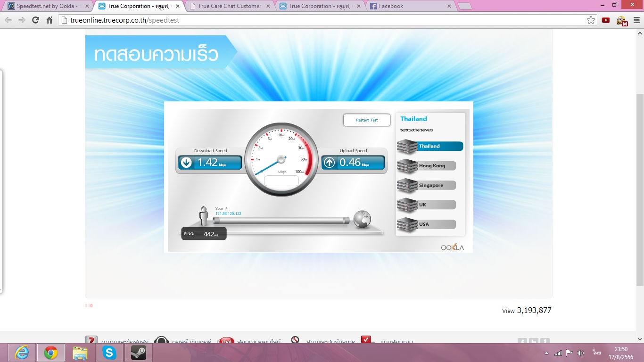The height and width of the screenshot is (362, 644).
Task: Click the View count 3,193,877
Action: tap(527, 310)
